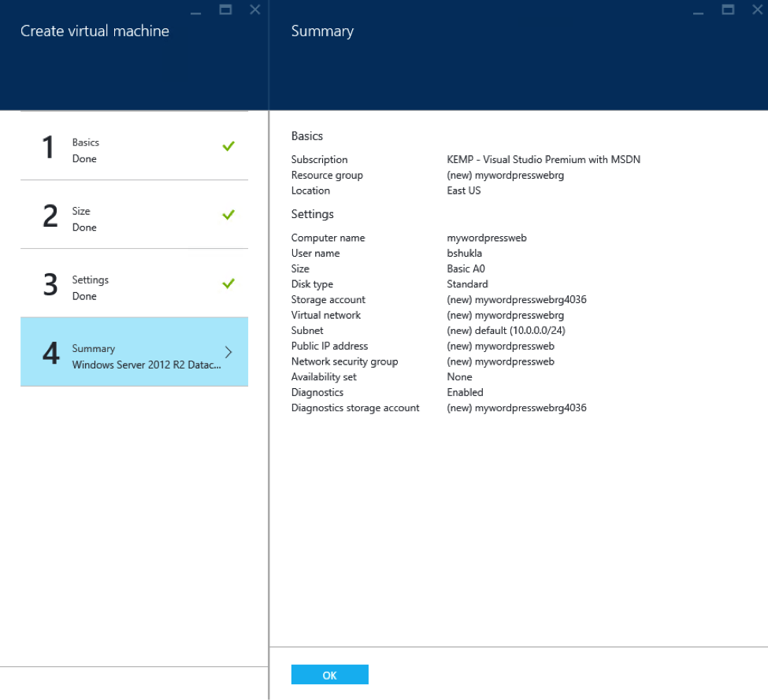
Task: Click the green checkmark beside Size
Action: click(x=228, y=215)
